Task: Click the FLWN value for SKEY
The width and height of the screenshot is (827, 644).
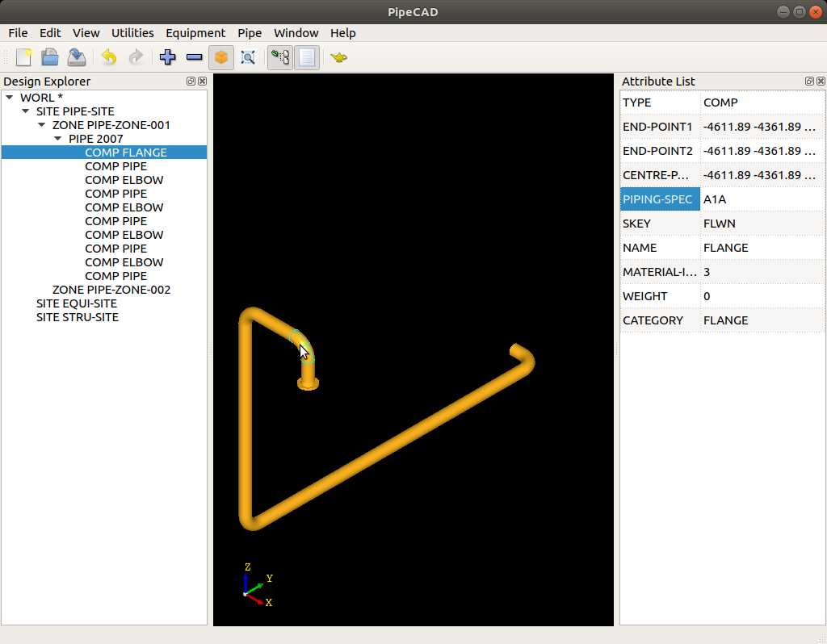Action: pyautogui.click(x=762, y=224)
